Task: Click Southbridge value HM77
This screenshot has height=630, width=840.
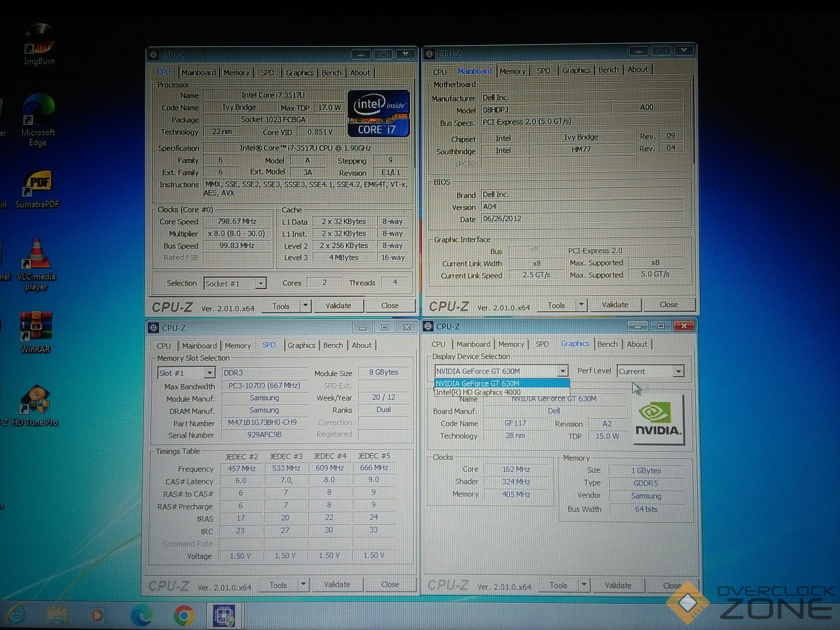Action: (581, 150)
